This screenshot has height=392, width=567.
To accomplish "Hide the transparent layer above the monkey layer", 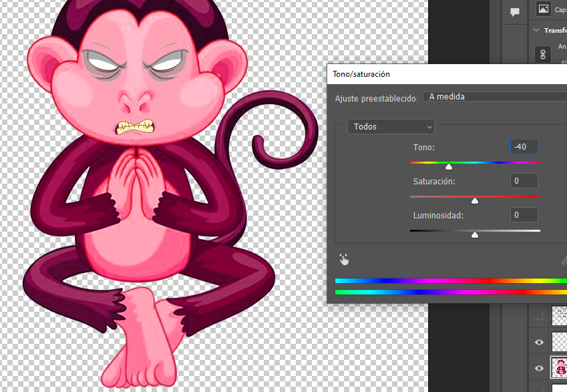I will (540, 342).
